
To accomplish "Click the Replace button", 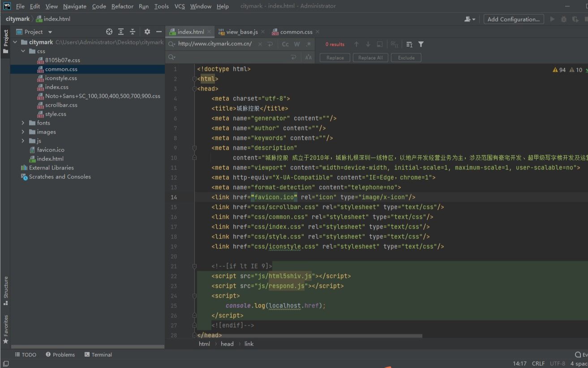I will (x=335, y=58).
